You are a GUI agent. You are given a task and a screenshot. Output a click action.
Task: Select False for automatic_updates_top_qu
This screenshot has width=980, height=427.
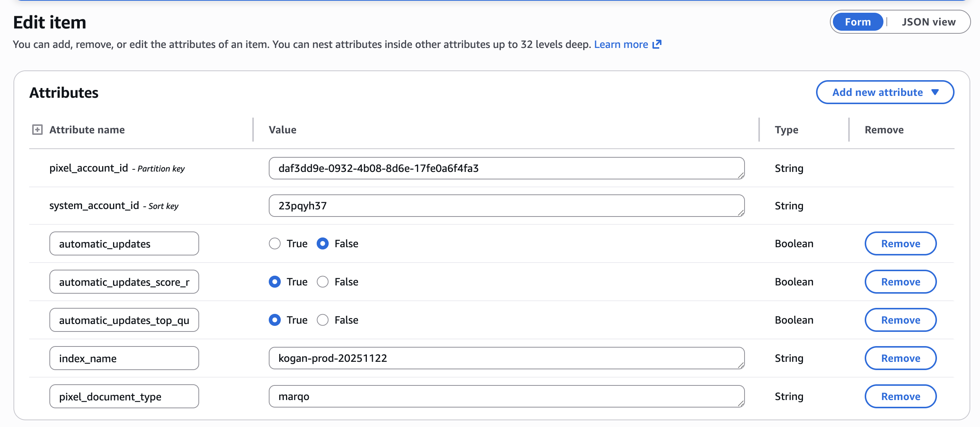click(323, 320)
